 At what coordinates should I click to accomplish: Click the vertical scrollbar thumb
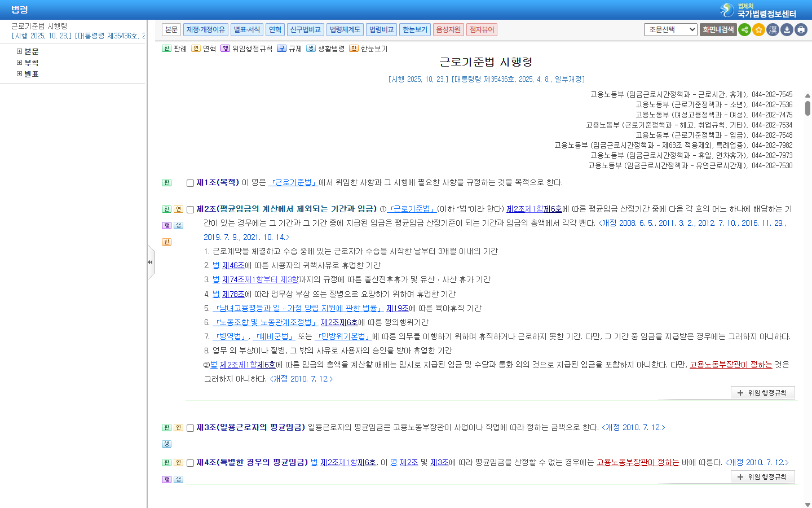pyautogui.click(x=807, y=108)
